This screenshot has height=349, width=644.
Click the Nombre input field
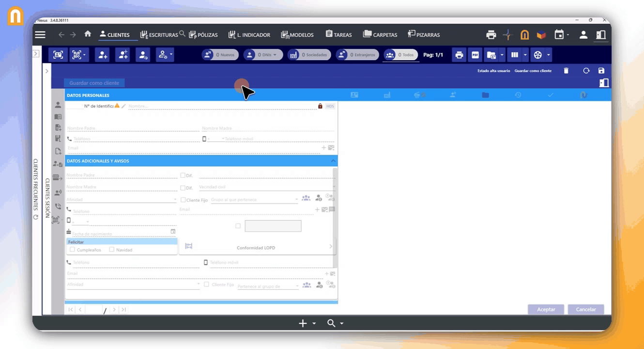(220, 106)
